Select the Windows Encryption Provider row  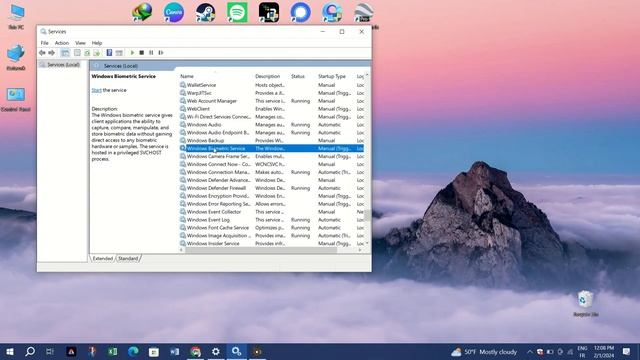(271, 196)
